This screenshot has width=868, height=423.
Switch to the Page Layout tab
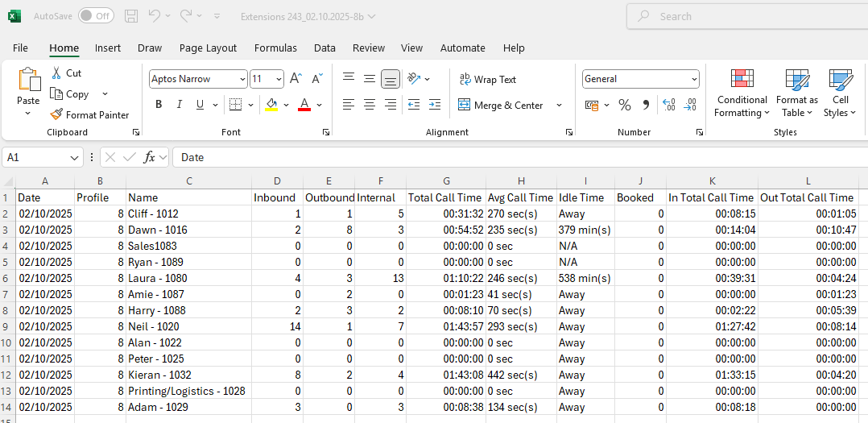[x=208, y=48]
